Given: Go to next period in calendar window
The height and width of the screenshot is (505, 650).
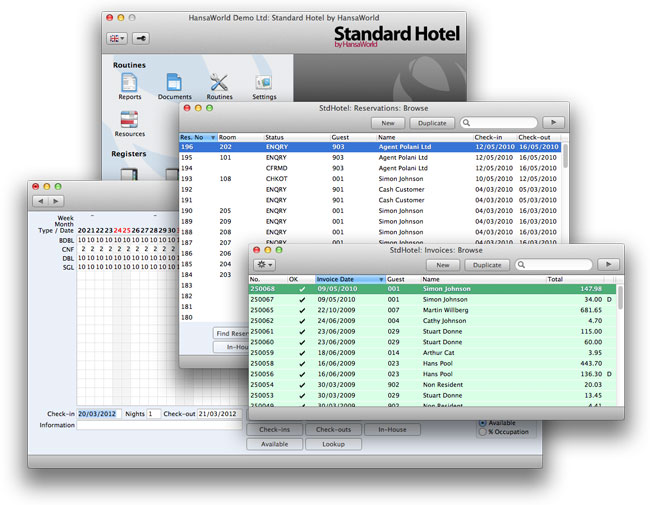Looking at the screenshot, I should 56,201.
